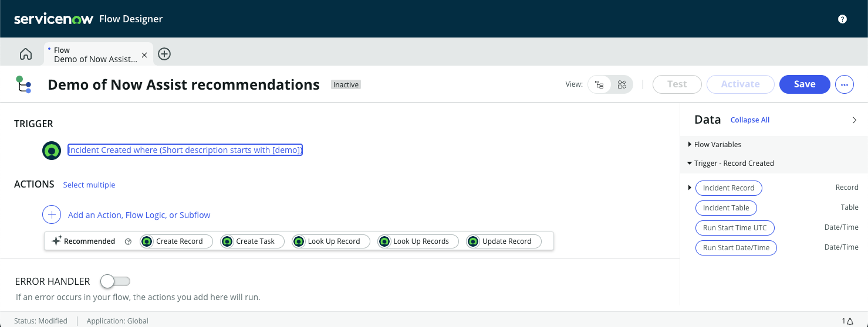Click the plus circle to add action
Screen dimensions: 868x327
(x=52, y=215)
